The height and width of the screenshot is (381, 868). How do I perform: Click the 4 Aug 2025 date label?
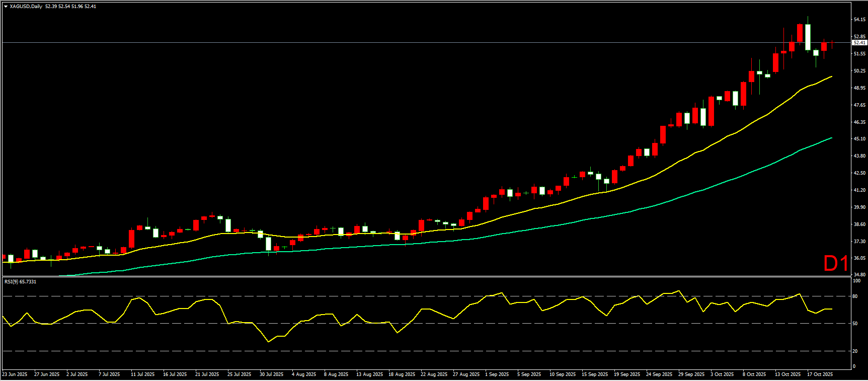(304, 374)
